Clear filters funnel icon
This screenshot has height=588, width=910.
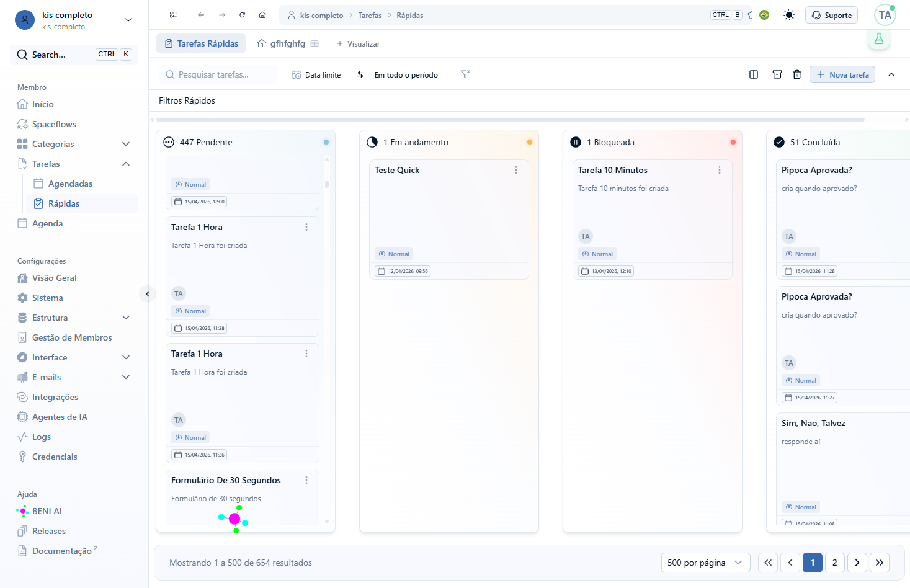point(465,74)
